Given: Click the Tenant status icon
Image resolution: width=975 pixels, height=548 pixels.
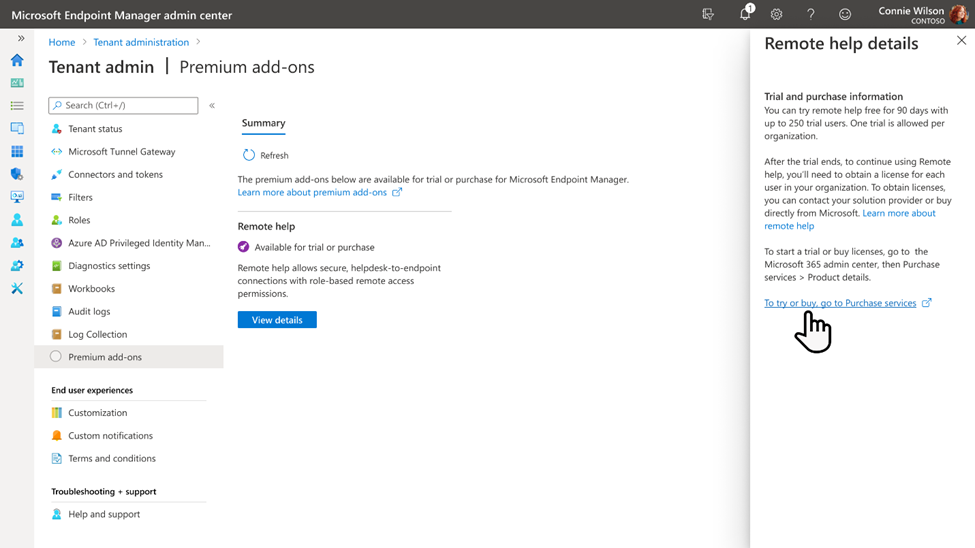Looking at the screenshot, I should [57, 129].
